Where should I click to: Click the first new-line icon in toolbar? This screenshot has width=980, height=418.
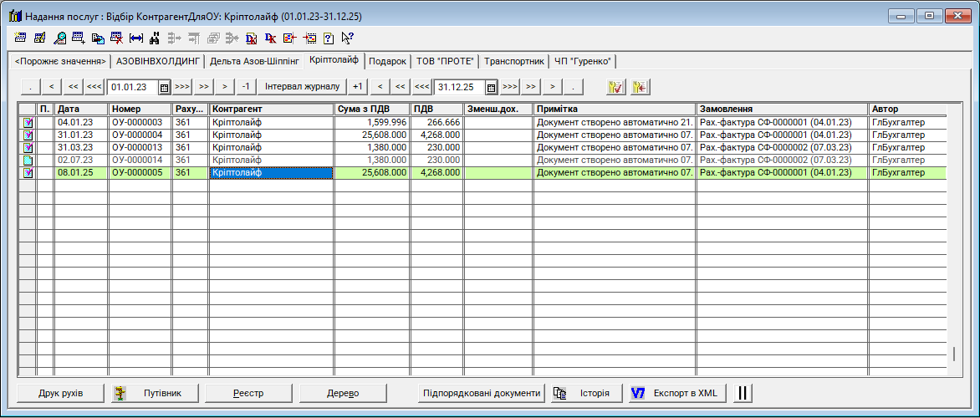(x=21, y=38)
